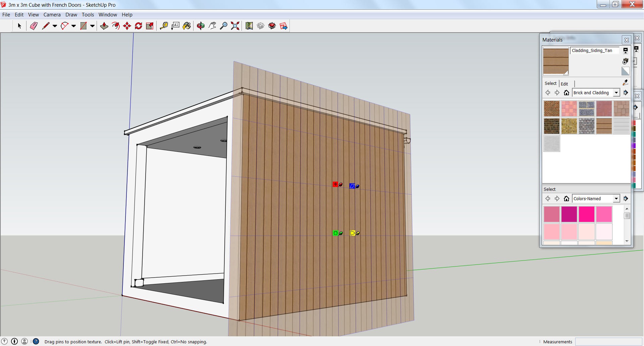Image resolution: width=644 pixels, height=346 pixels.
Task: Click Zoom Extents tool
Action: [x=235, y=26]
